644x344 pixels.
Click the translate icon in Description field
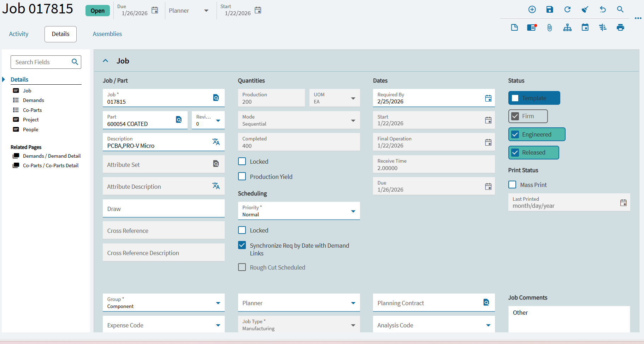pos(216,142)
